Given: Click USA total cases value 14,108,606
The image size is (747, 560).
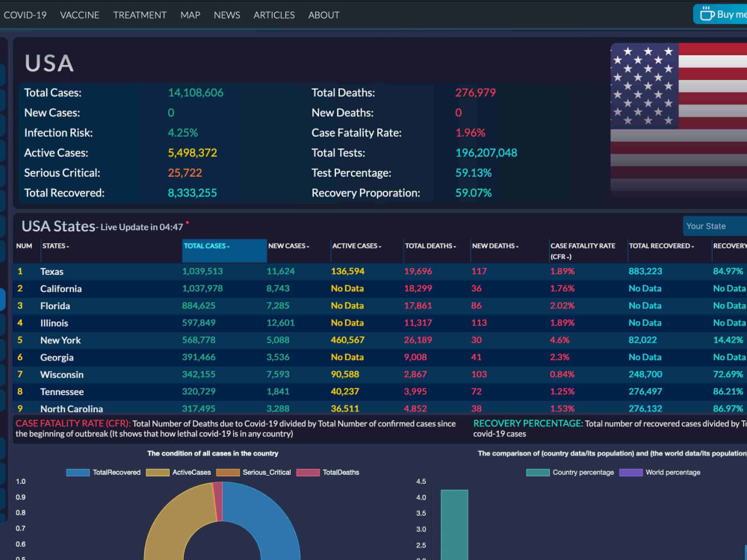Looking at the screenshot, I should coord(195,93).
